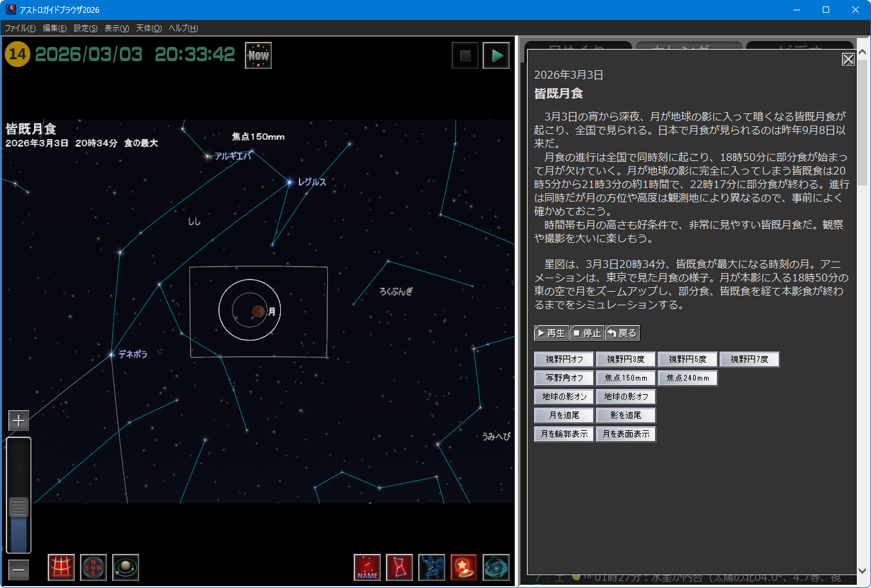This screenshot has width=871, height=588.
Task: Show constellation figure art icon
Action: (x=432, y=567)
